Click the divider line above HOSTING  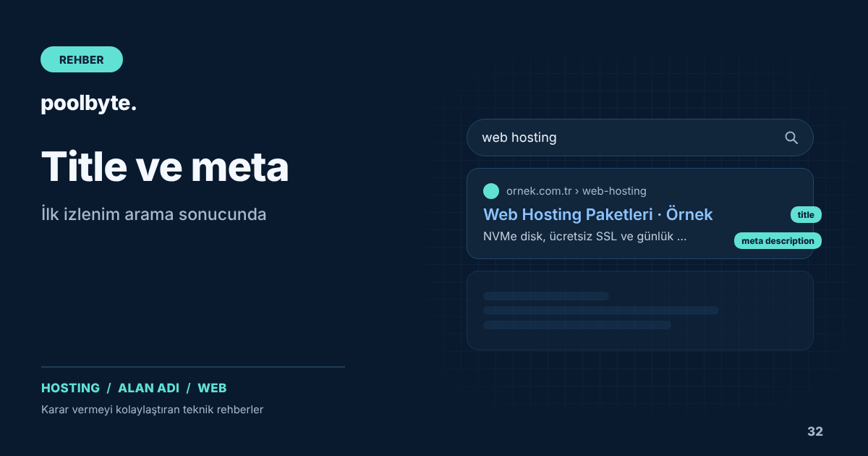tap(193, 367)
